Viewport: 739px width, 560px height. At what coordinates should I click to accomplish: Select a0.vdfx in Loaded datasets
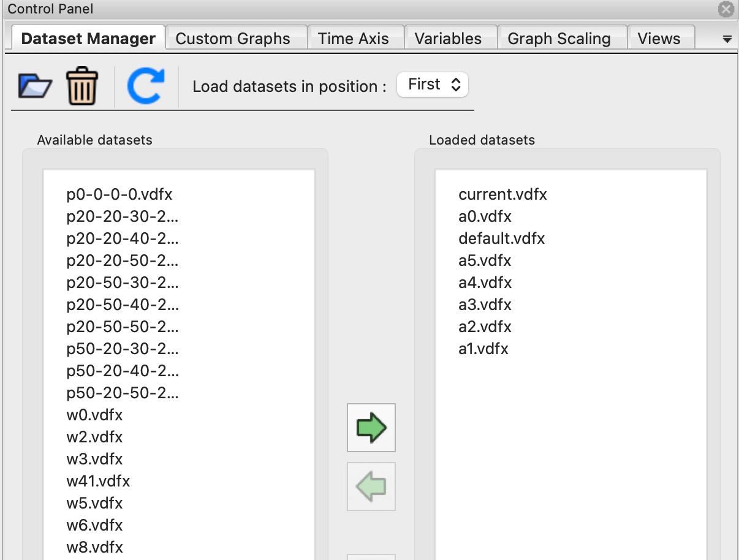click(485, 217)
